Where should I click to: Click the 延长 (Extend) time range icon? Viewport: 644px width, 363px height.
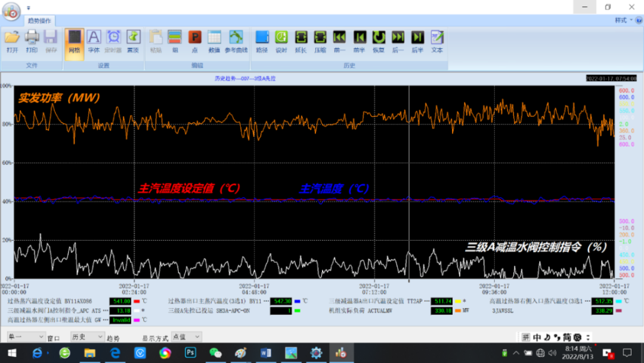tap(301, 41)
